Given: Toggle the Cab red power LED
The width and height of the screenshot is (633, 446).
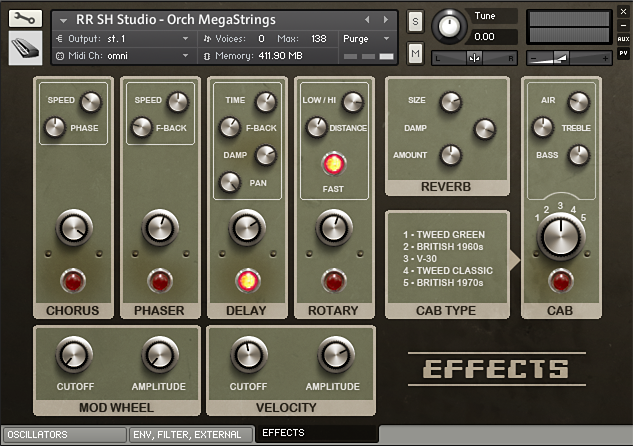Looking at the screenshot, I should (561, 281).
